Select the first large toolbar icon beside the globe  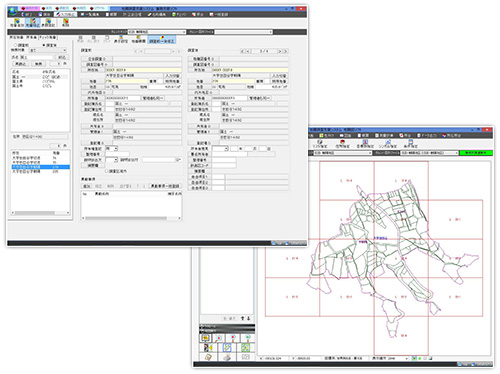pos(17,23)
